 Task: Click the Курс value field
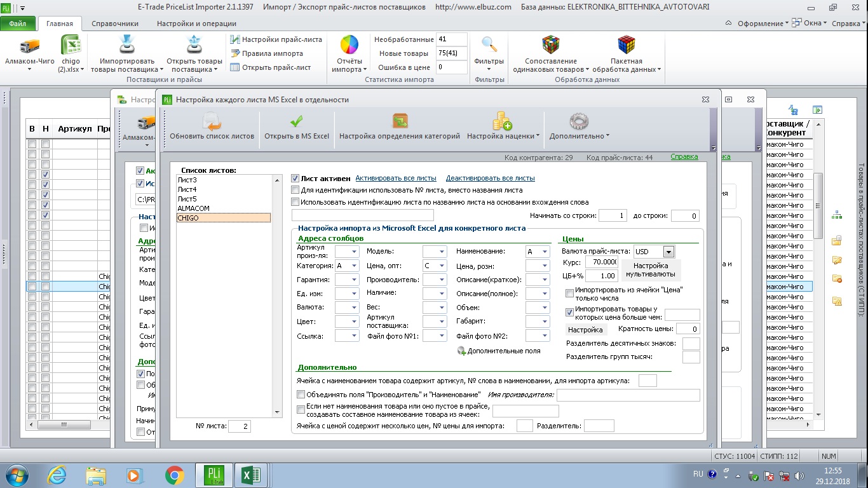click(602, 262)
